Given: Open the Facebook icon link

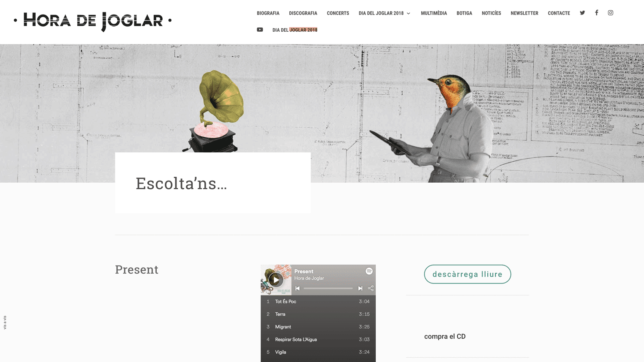Looking at the screenshot, I should [596, 13].
